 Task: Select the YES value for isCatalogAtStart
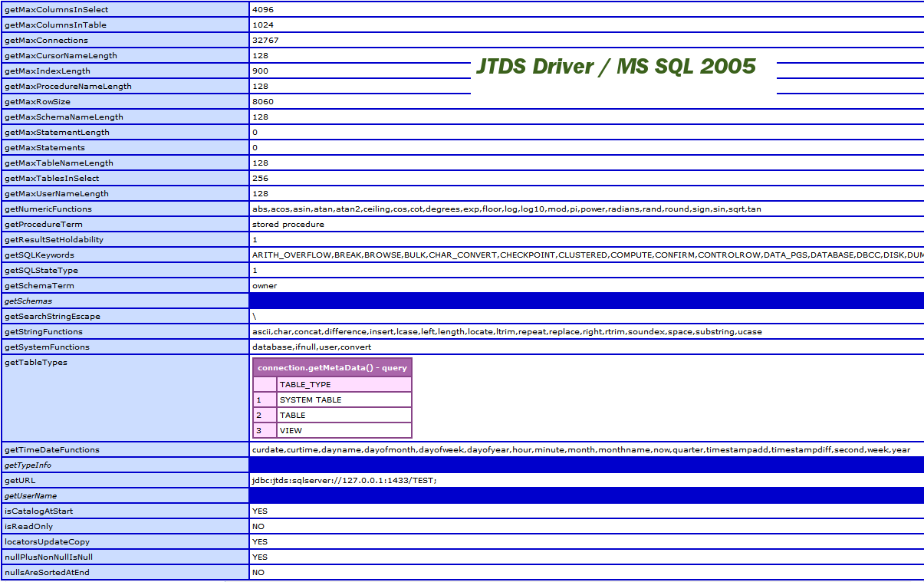click(x=260, y=511)
